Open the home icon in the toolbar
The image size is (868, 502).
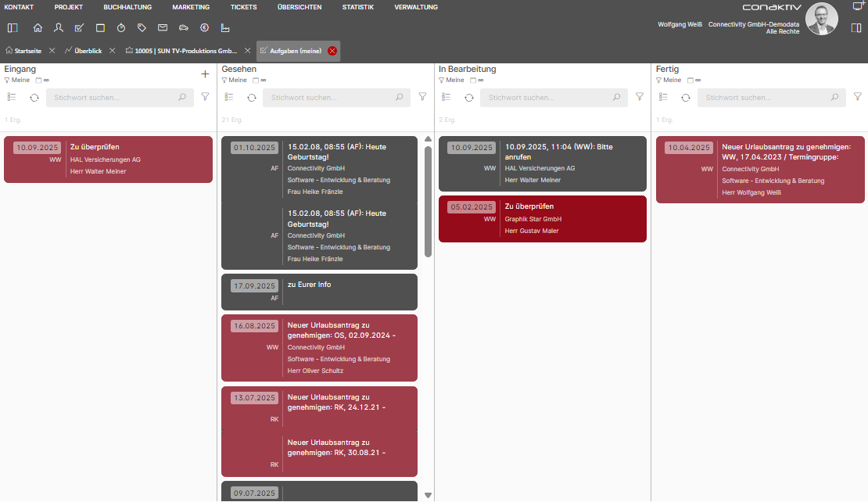pos(38,27)
